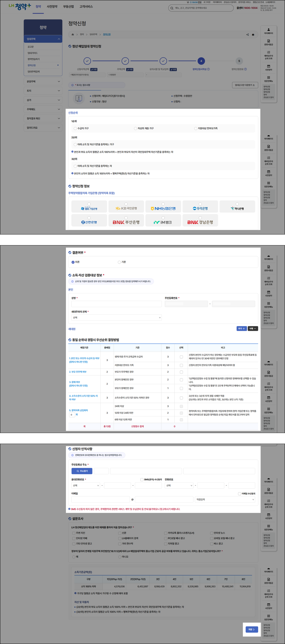
Task: Click the help icon beside 청약신청완료
Action: (245, 69)
